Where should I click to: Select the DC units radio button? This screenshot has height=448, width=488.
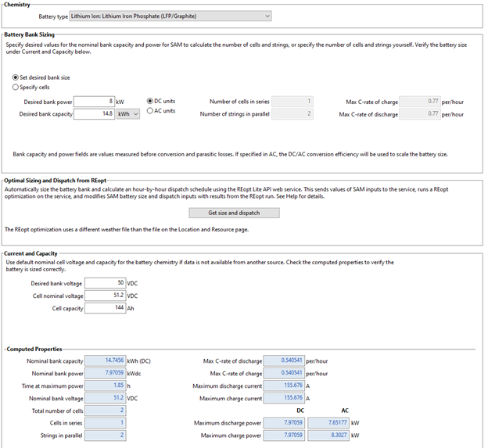[151, 101]
